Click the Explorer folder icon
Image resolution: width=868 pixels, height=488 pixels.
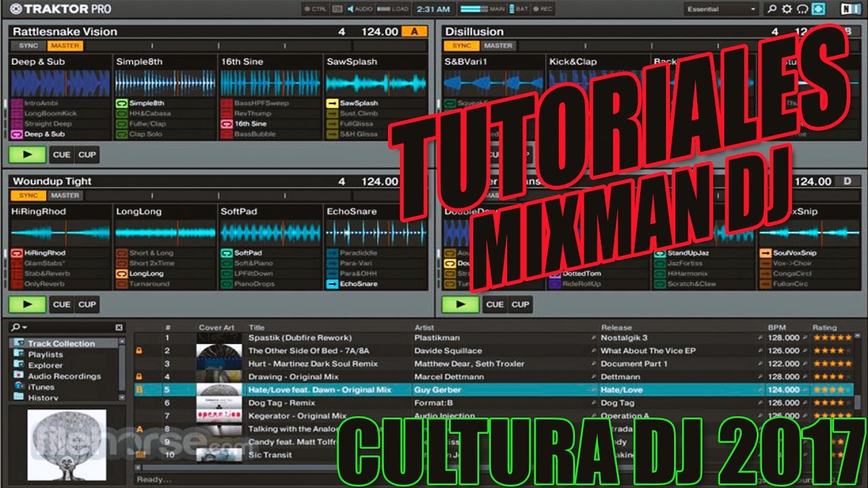(20, 365)
